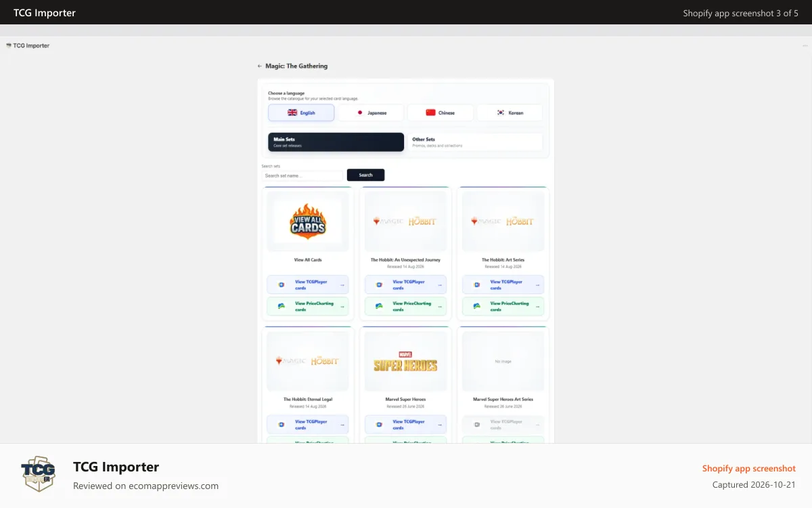
Task: Select Chinese as the card language
Action: (x=441, y=112)
